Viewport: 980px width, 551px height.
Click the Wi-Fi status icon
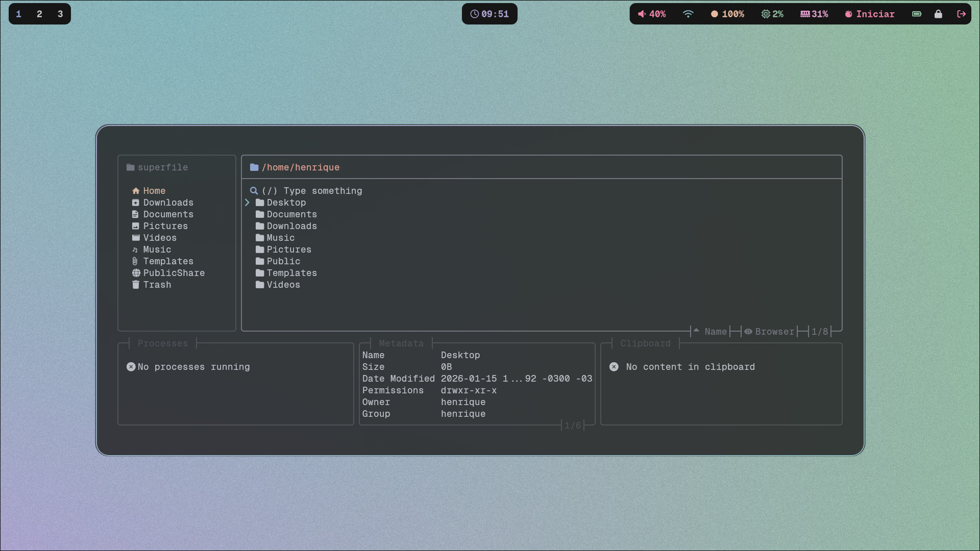click(688, 14)
